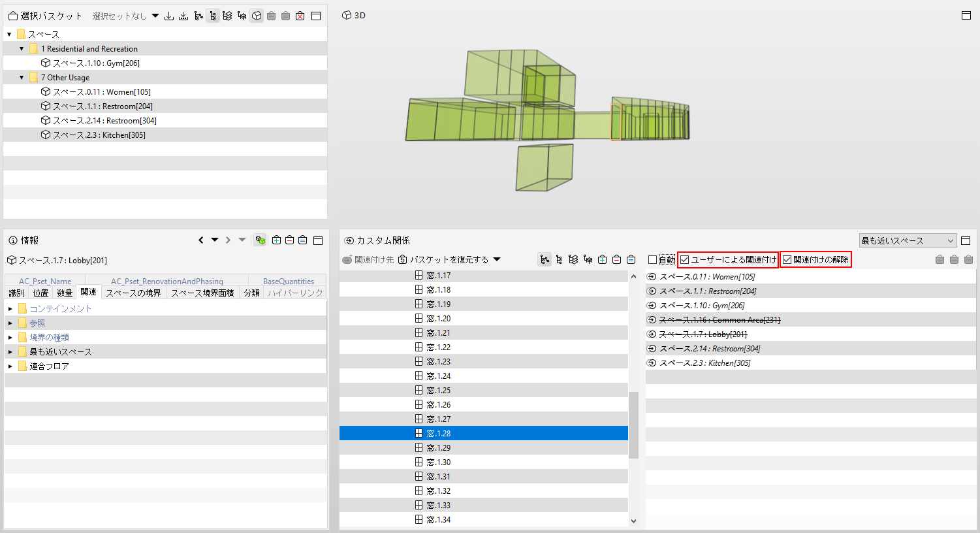
Task: Open the 最も近いスペース dropdown
Action: [908, 241]
